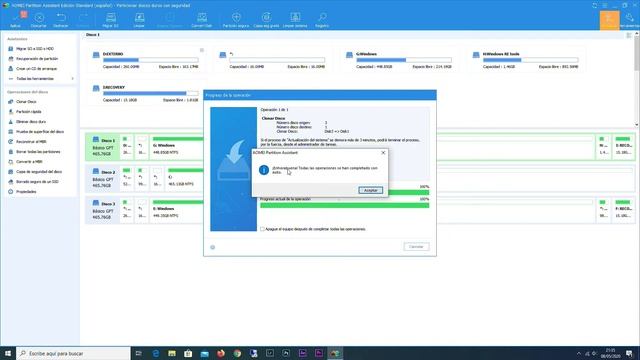Select Borrar todas las particiones operation
The height and width of the screenshot is (360, 640).
coord(38,151)
